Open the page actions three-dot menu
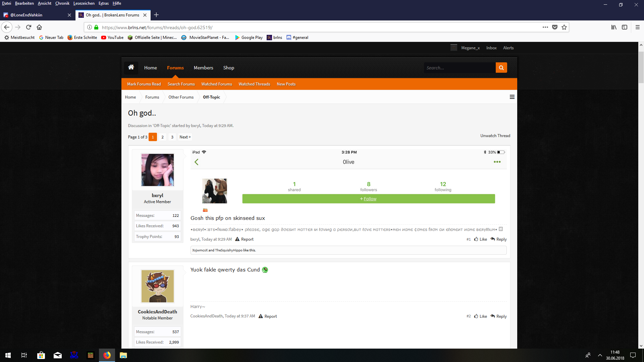The height and width of the screenshot is (362, 644). pyautogui.click(x=545, y=27)
